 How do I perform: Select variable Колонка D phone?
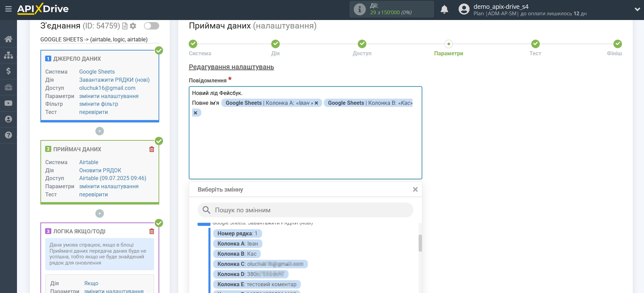pos(251,274)
